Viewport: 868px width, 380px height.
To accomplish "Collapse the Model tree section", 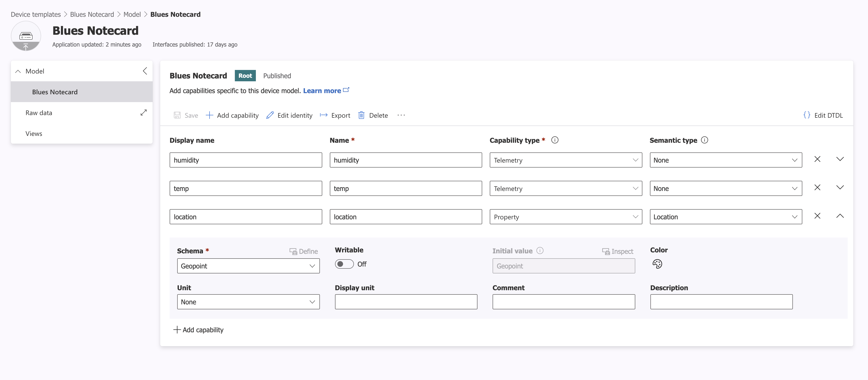I will point(18,71).
